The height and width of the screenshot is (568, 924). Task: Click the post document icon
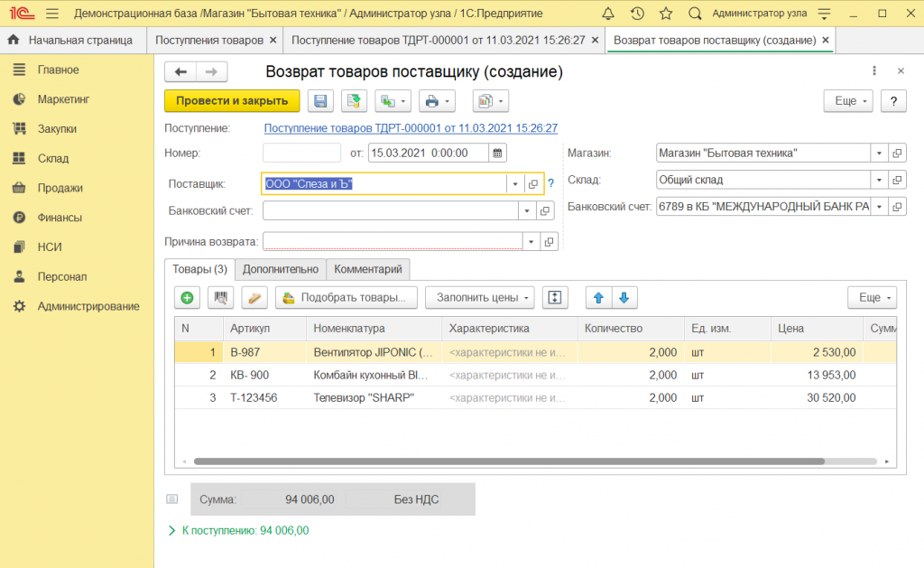[x=354, y=101]
